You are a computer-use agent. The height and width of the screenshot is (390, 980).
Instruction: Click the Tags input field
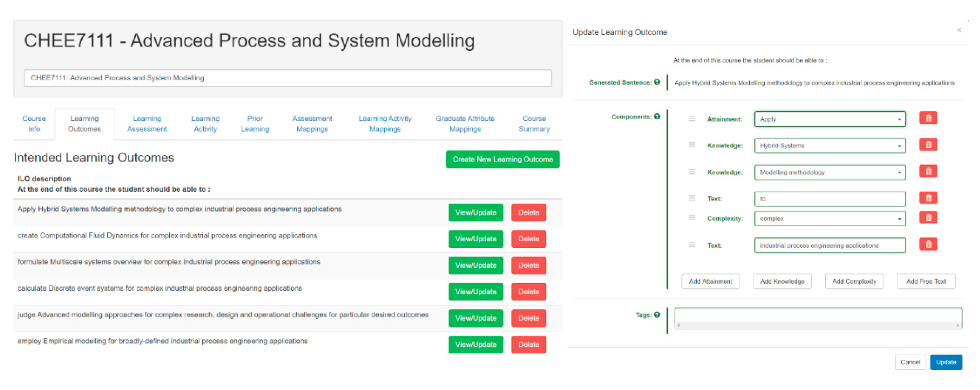(818, 315)
